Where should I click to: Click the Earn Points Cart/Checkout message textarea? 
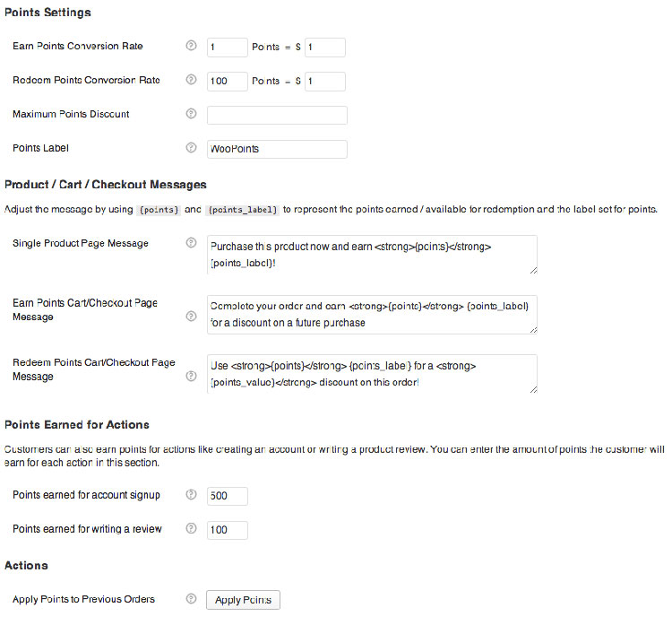pyautogui.click(x=371, y=315)
